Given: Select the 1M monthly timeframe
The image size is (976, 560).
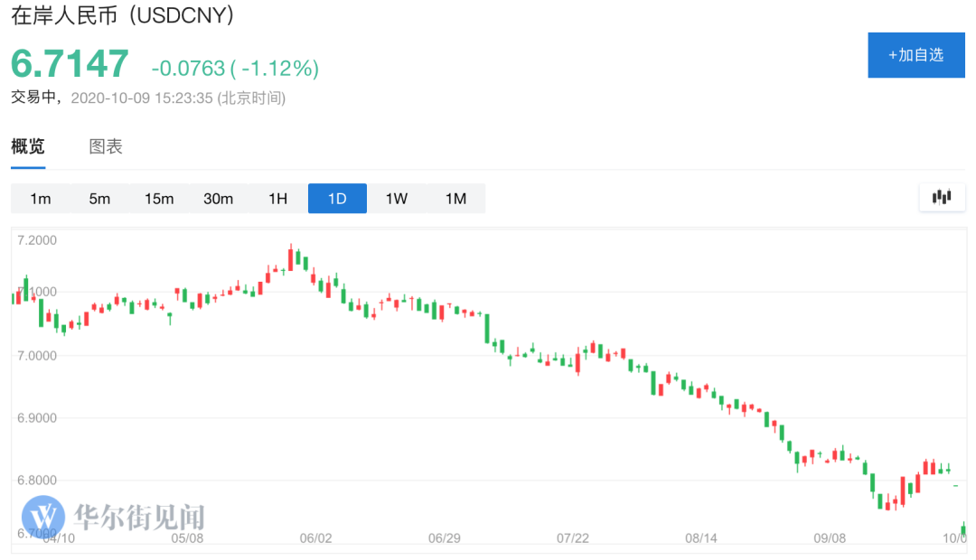Looking at the screenshot, I should pyautogui.click(x=455, y=199).
